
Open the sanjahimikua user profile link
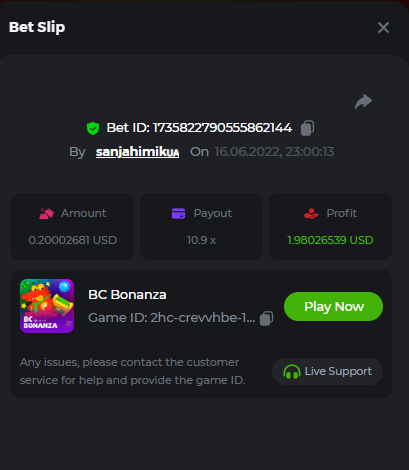point(137,152)
